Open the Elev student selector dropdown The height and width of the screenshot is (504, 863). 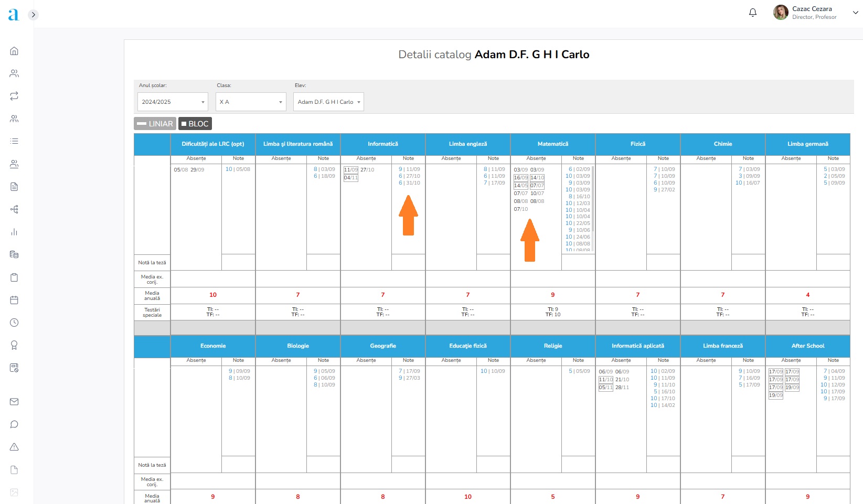coord(328,102)
